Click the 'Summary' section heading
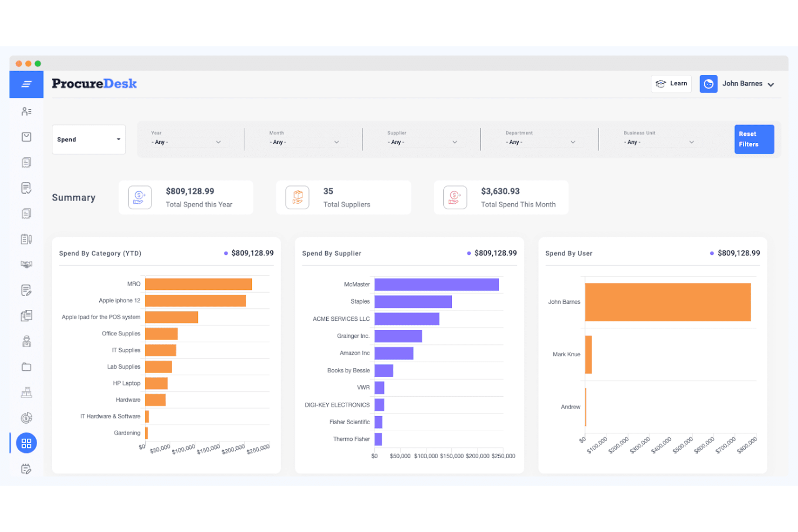 pyautogui.click(x=74, y=198)
